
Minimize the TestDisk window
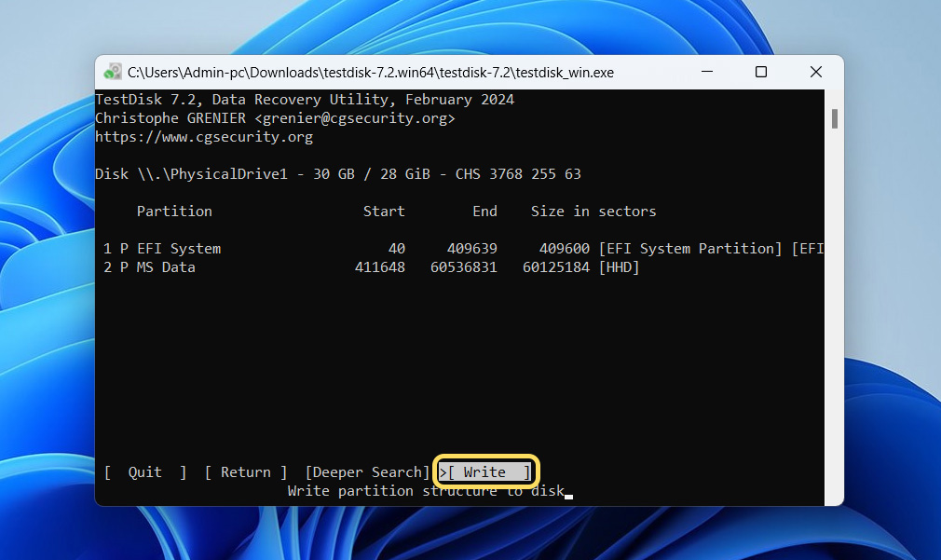click(707, 72)
